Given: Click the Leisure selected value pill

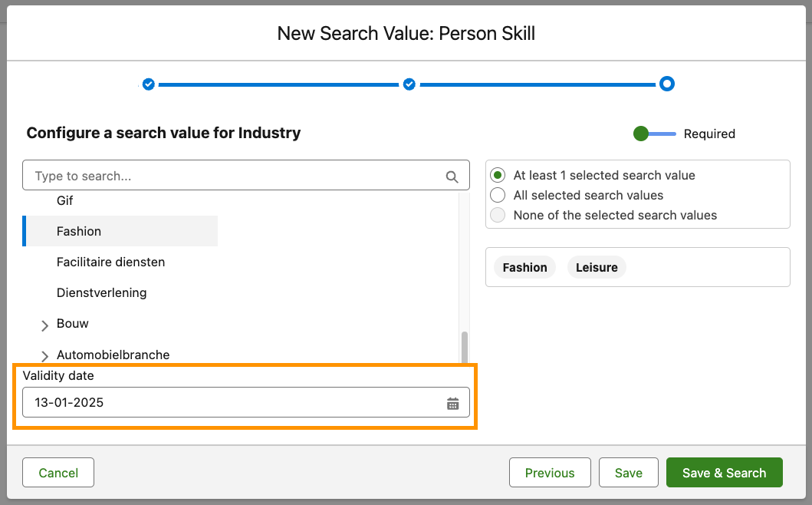Looking at the screenshot, I should point(597,267).
